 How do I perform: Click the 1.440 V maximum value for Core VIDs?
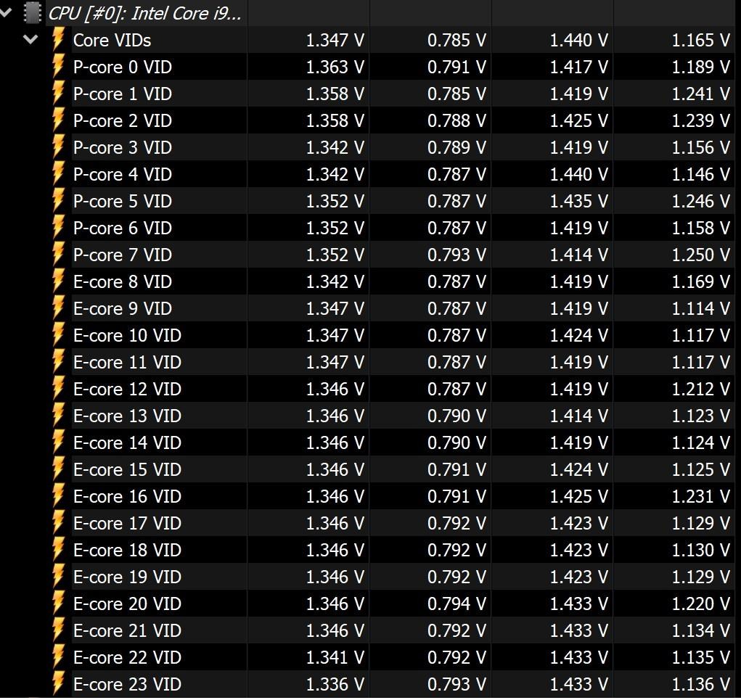click(x=578, y=40)
